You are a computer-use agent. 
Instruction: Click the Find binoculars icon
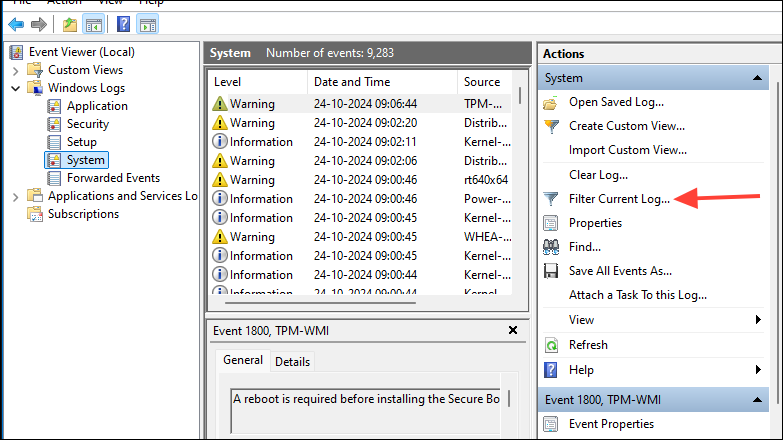pyautogui.click(x=551, y=247)
